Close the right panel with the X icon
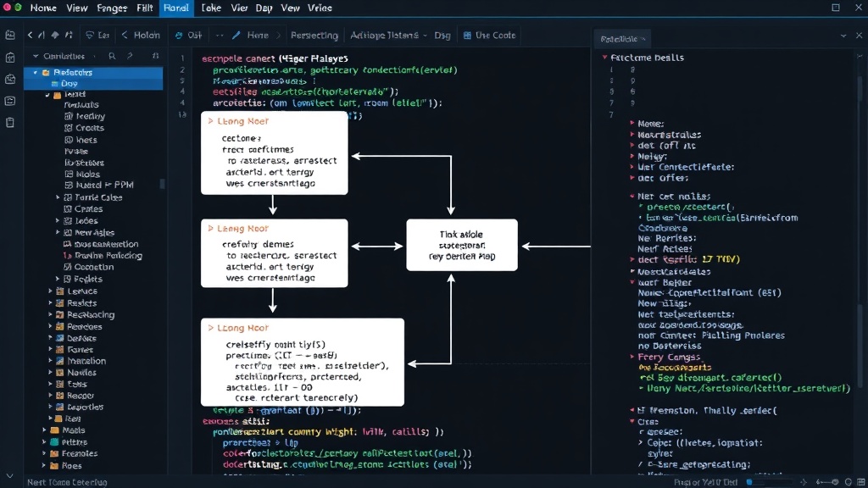This screenshot has width=868, height=488. coord(859,36)
